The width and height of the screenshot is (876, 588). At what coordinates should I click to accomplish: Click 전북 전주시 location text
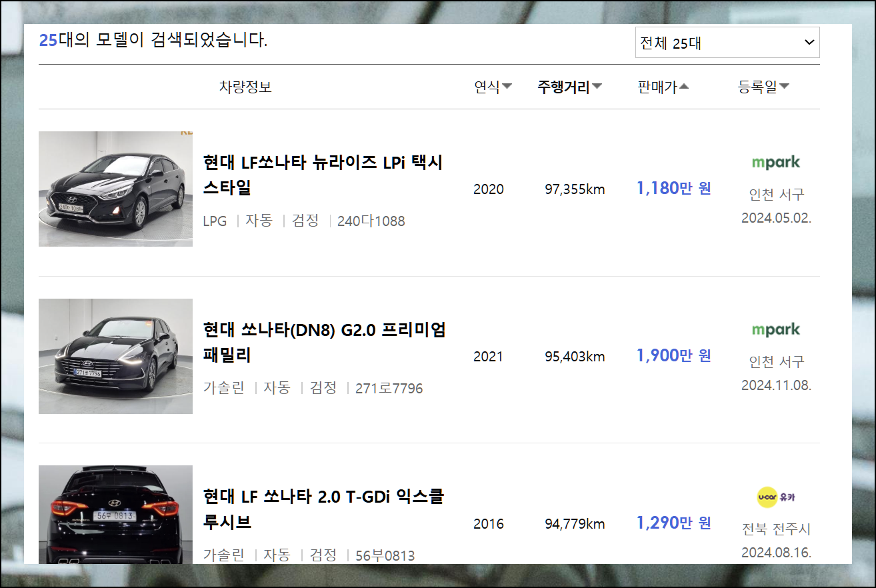pyautogui.click(x=776, y=529)
